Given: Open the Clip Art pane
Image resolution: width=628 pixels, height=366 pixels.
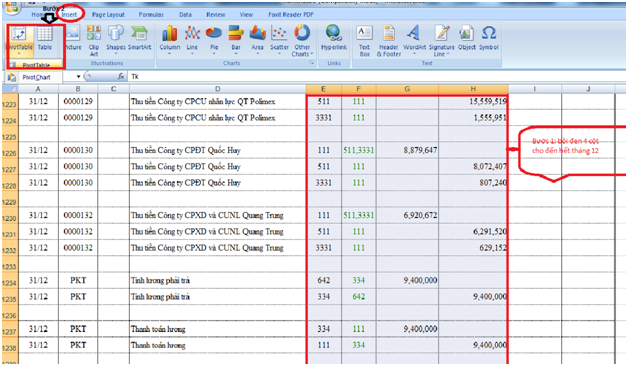Looking at the screenshot, I should [x=94, y=40].
